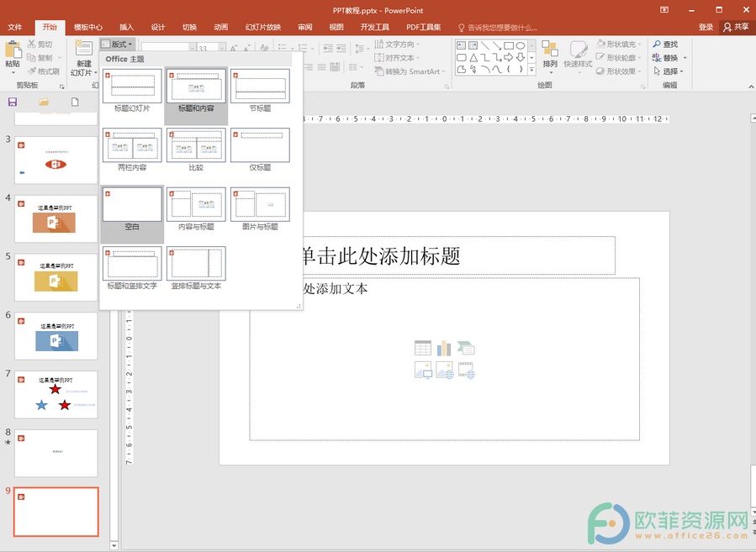Click insert SmartArt icon in slide placeholder

click(466, 348)
